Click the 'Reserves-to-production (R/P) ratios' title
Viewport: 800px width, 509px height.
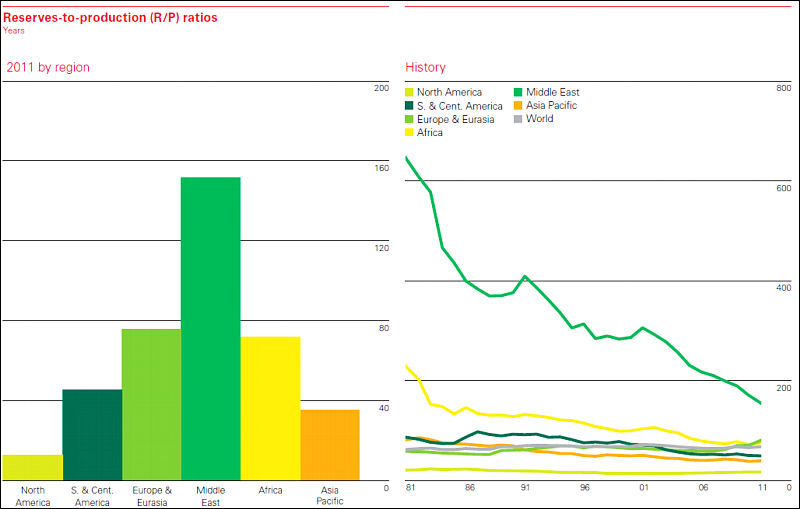coord(110,18)
